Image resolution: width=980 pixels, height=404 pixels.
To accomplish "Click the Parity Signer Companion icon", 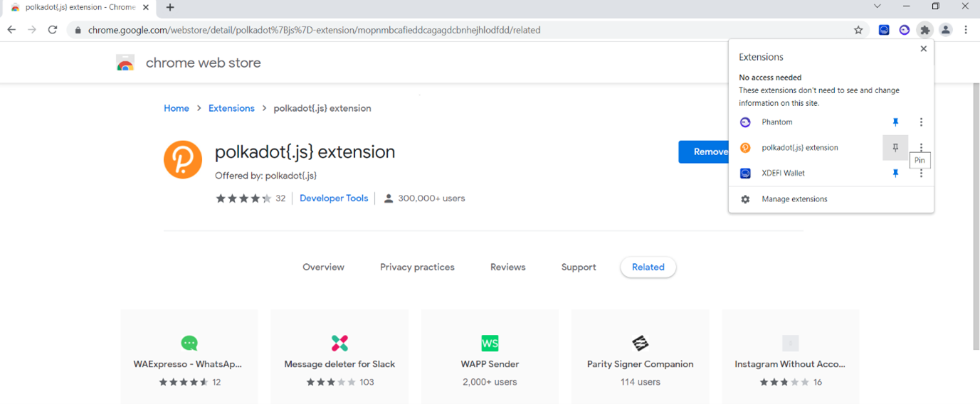I will (x=640, y=344).
